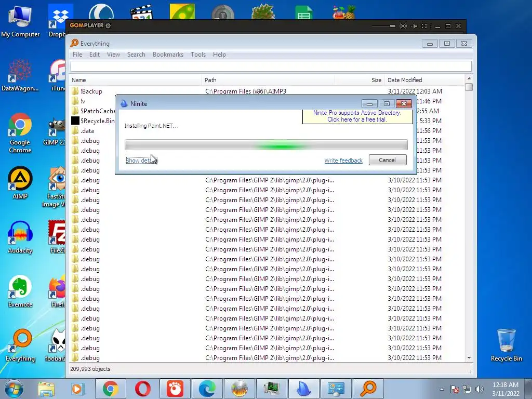
Task: Click Cancel in the Ninite dialog
Action: [388, 160]
